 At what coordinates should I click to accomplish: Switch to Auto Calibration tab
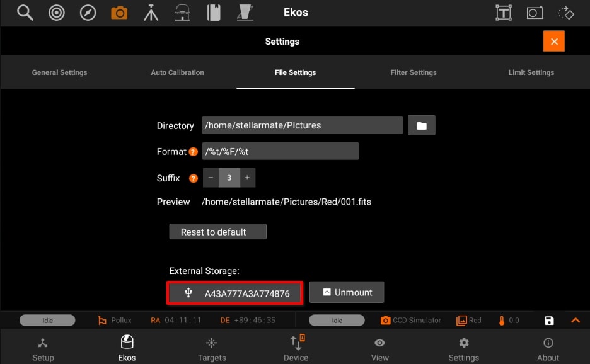click(x=177, y=72)
